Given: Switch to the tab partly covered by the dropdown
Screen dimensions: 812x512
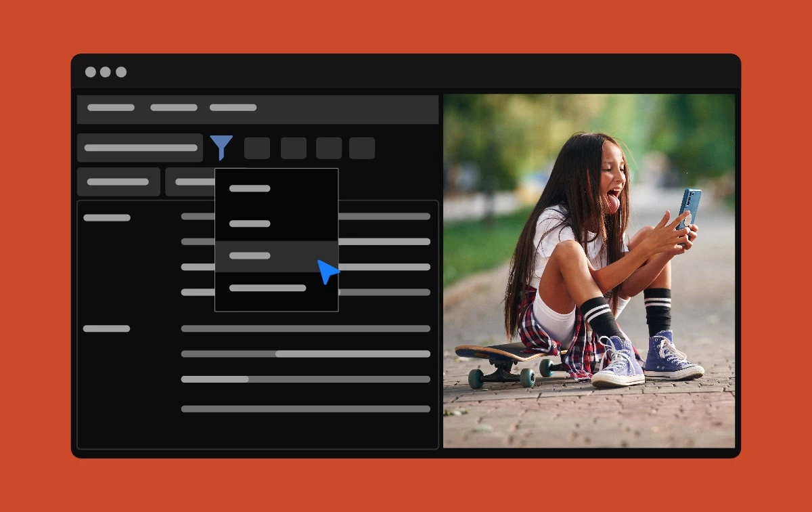Looking at the screenshot, I should pos(190,182).
